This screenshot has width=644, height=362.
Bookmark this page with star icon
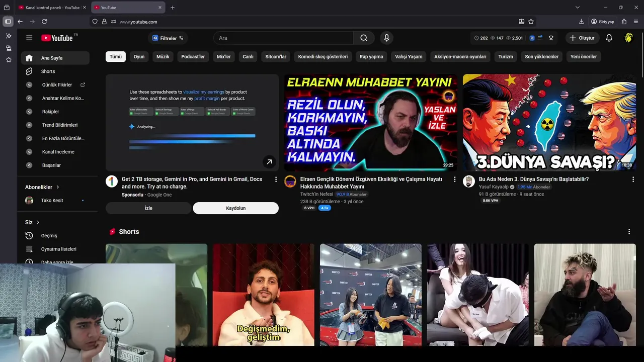click(x=531, y=22)
